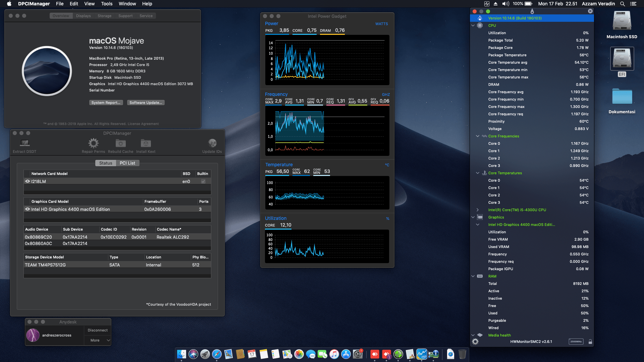Click the Install Kext icon
Image resolution: width=644 pixels, height=362 pixels.
point(146,143)
